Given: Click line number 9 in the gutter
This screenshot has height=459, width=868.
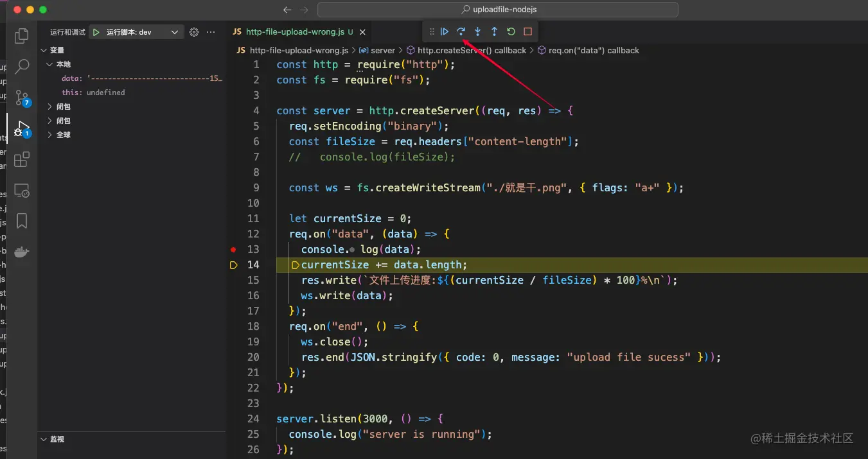Looking at the screenshot, I should click(256, 187).
